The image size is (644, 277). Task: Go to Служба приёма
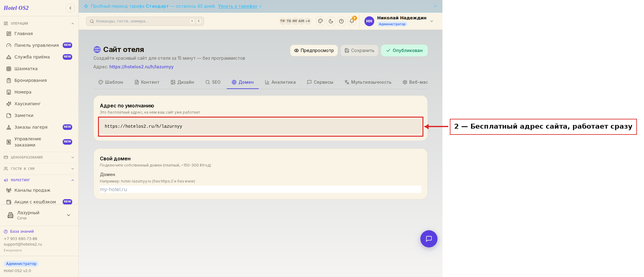pos(39,57)
